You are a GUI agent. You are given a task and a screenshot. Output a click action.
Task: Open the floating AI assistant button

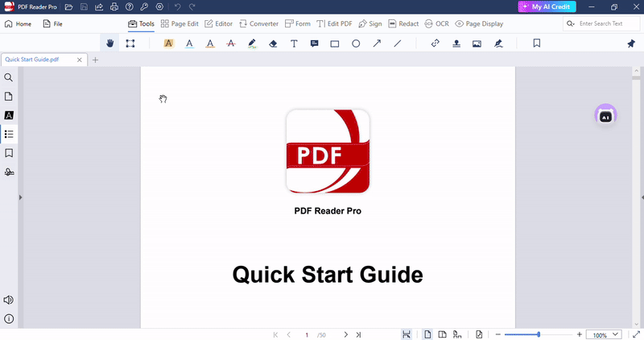(x=606, y=115)
